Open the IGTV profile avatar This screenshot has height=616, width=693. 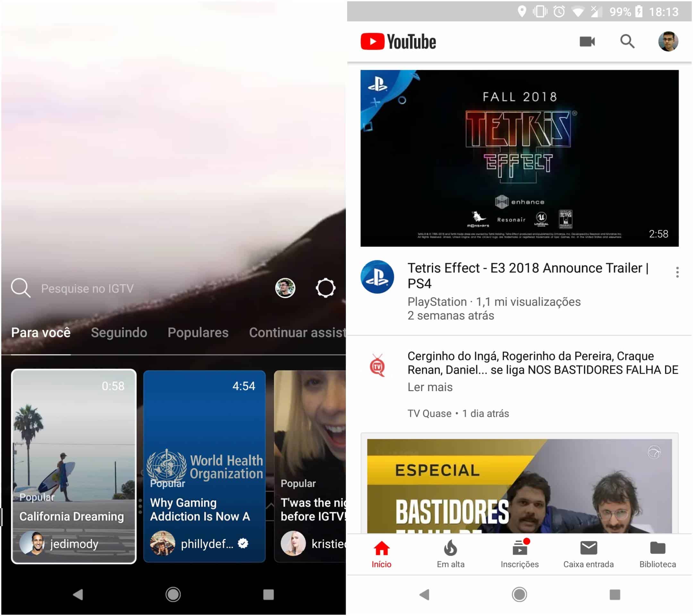pyautogui.click(x=285, y=288)
